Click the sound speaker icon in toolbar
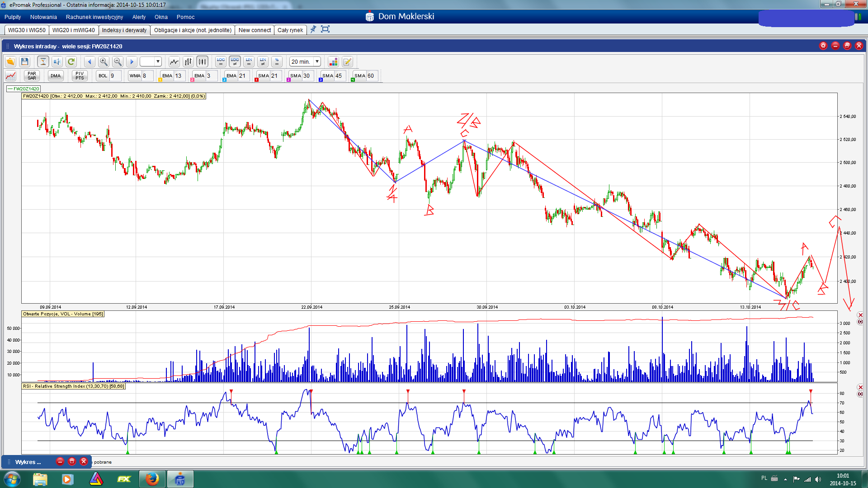Screen dimensions: 868x488 [57, 62]
